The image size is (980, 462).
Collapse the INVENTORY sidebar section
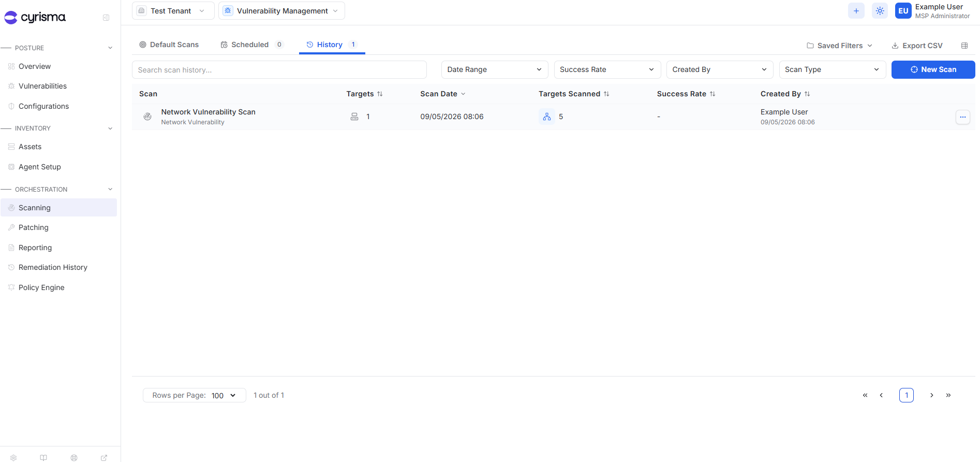[x=110, y=128]
